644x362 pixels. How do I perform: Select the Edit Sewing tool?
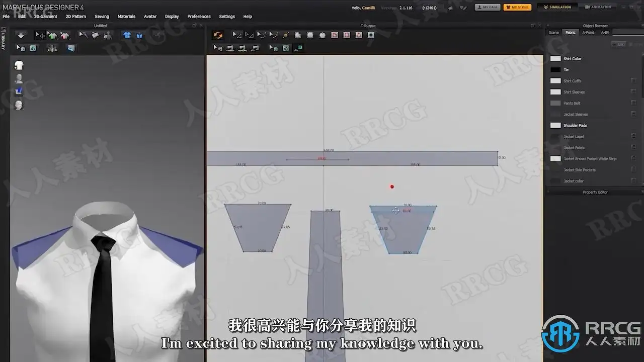click(218, 48)
